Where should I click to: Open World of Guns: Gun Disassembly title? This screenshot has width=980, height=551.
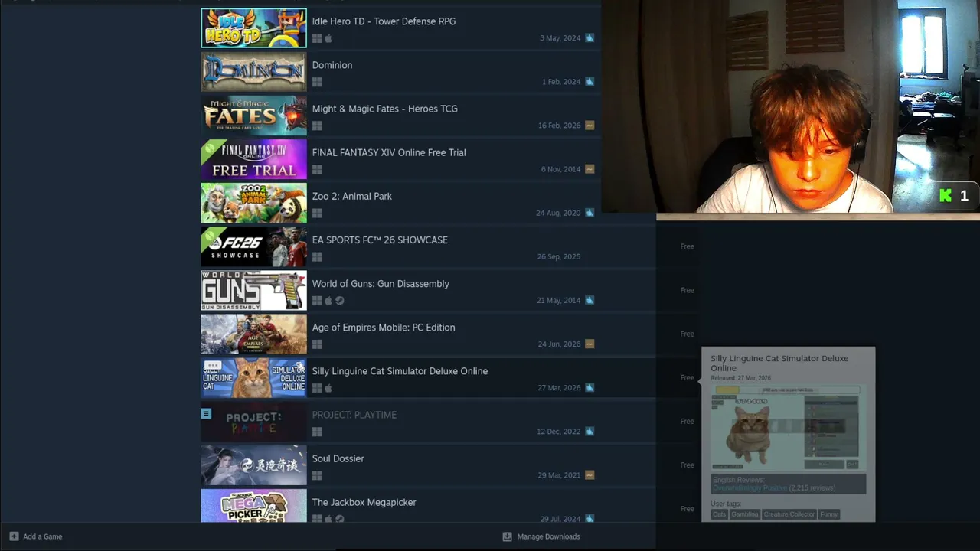[381, 283]
